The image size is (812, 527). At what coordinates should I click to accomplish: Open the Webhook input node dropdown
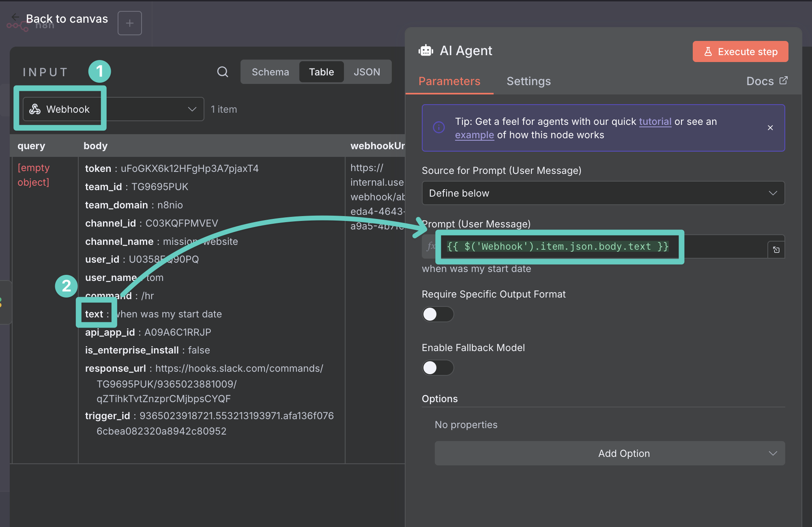[192, 109]
